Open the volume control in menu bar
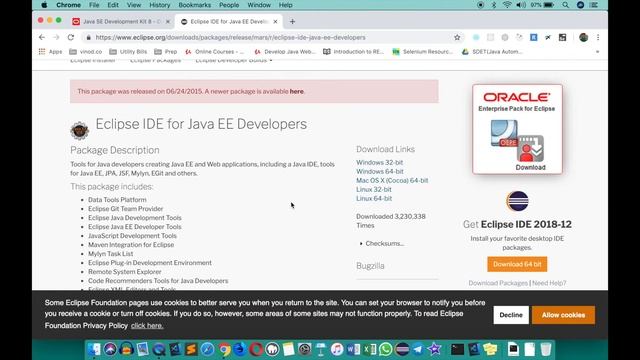640x360 pixels. (521, 5)
